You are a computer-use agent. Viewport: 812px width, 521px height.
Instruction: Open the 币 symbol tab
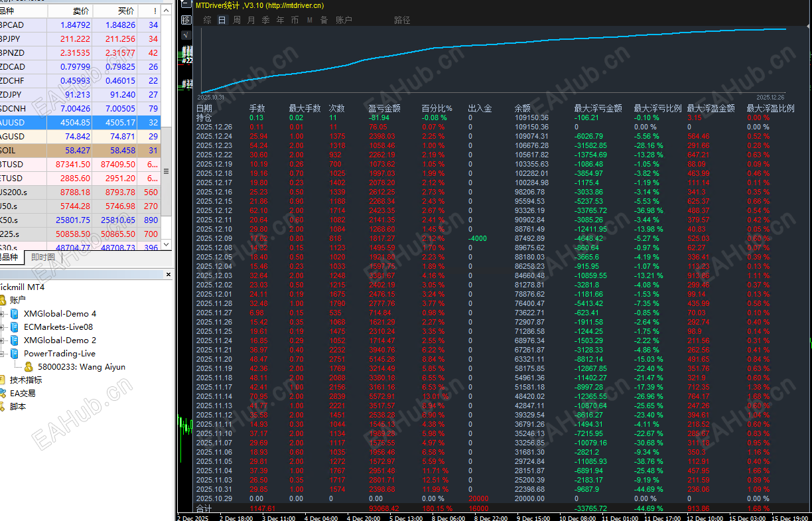point(295,20)
